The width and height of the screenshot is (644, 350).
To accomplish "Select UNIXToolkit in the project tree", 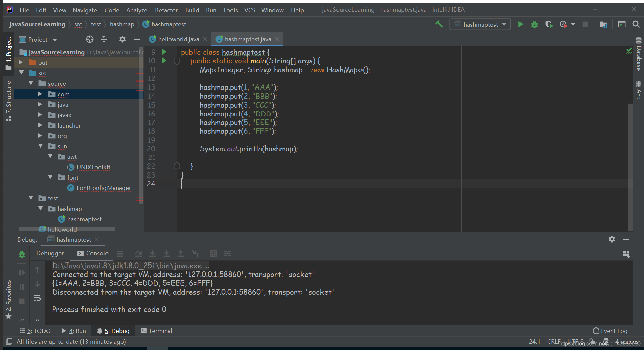I will pos(93,167).
